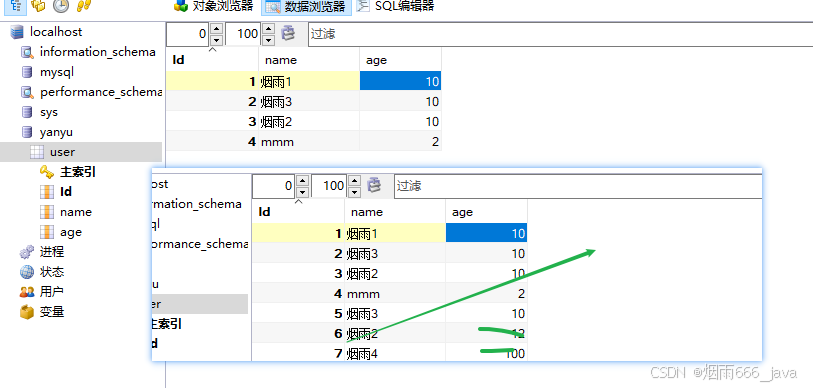
Task: Open the 变量 variables node
Action: 52,312
